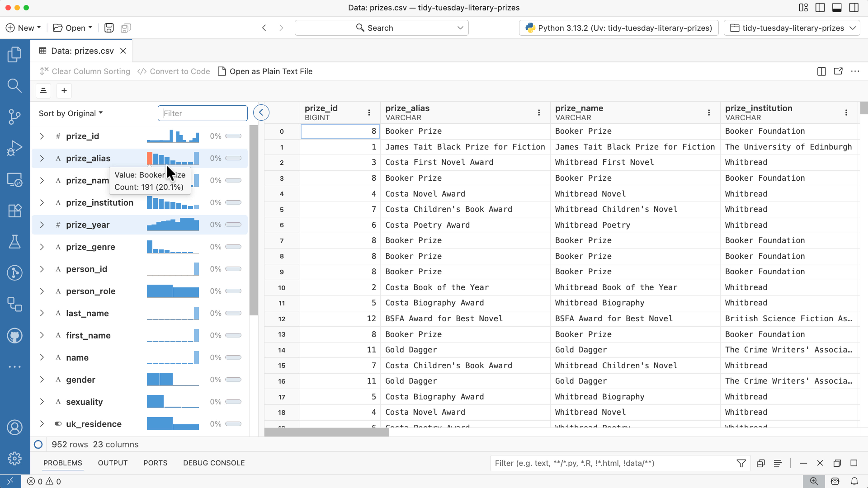The image size is (868, 488).
Task: Open the Testing flask view
Action: coord(14,242)
